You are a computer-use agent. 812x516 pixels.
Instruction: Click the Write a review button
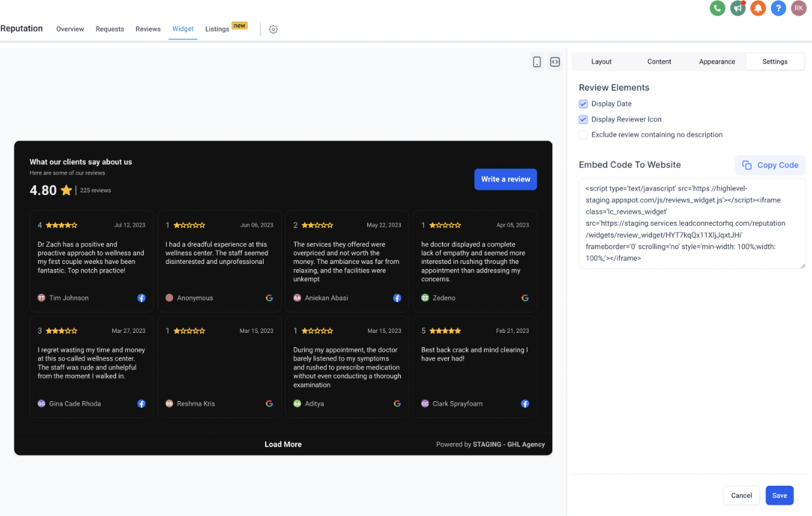pyautogui.click(x=506, y=179)
